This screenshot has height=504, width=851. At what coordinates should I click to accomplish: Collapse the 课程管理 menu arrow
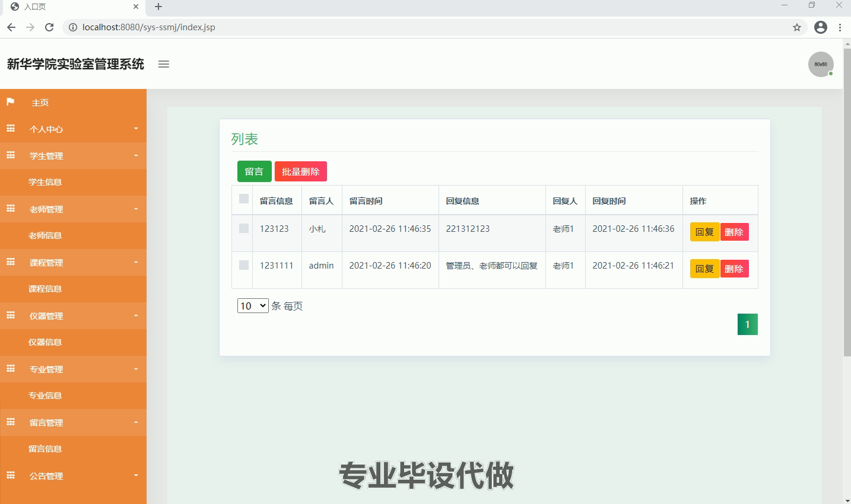coord(136,262)
